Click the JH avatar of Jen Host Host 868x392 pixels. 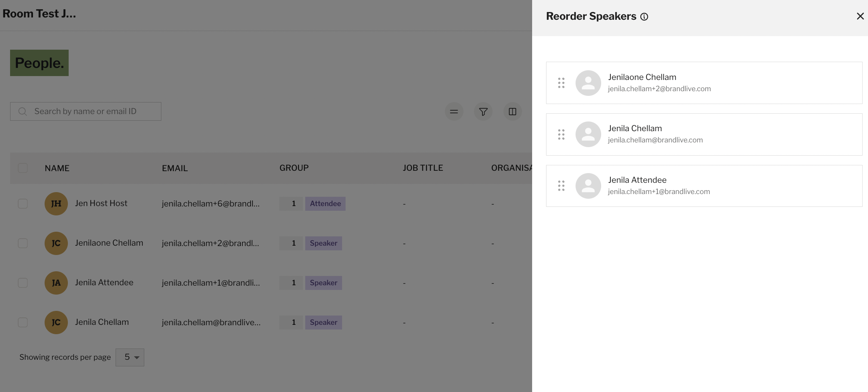click(56, 204)
